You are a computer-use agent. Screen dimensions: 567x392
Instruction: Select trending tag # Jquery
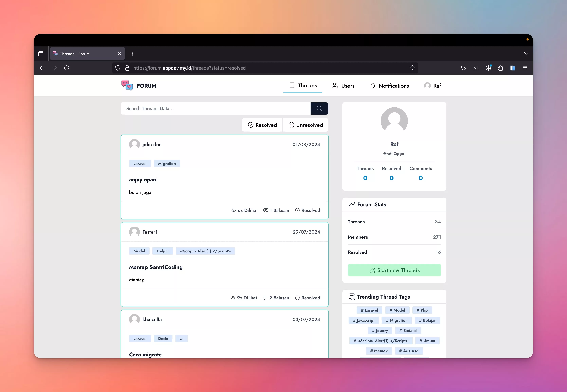[380, 331]
